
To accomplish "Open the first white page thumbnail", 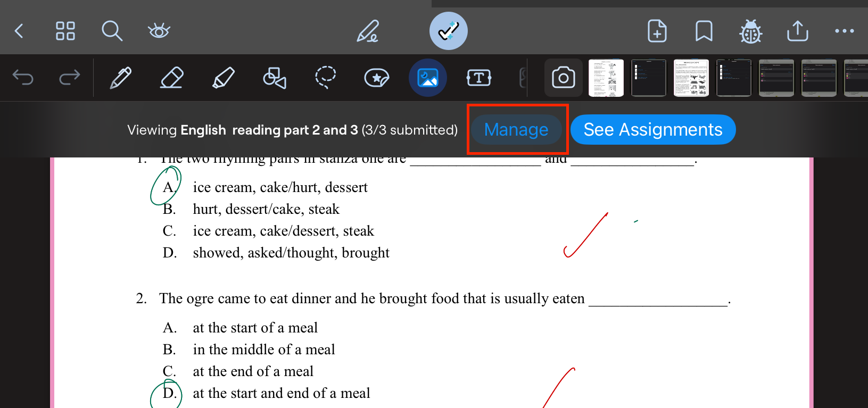I will pyautogui.click(x=606, y=78).
